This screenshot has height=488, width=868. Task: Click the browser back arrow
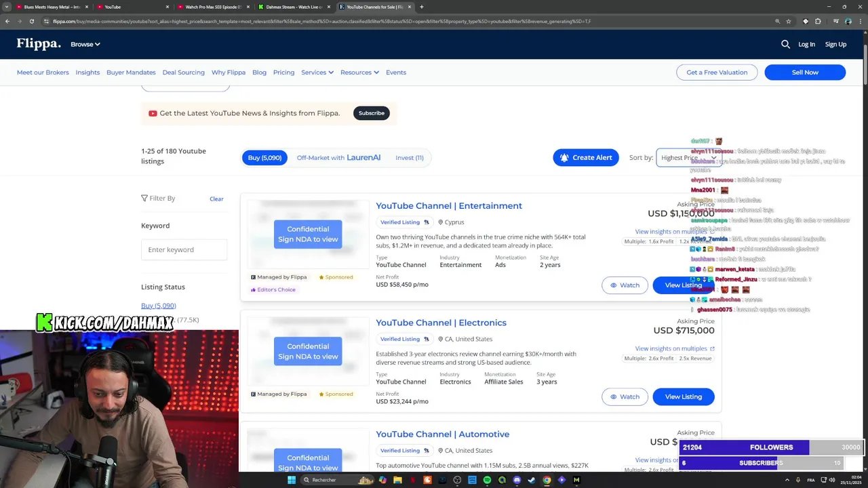[7, 21]
